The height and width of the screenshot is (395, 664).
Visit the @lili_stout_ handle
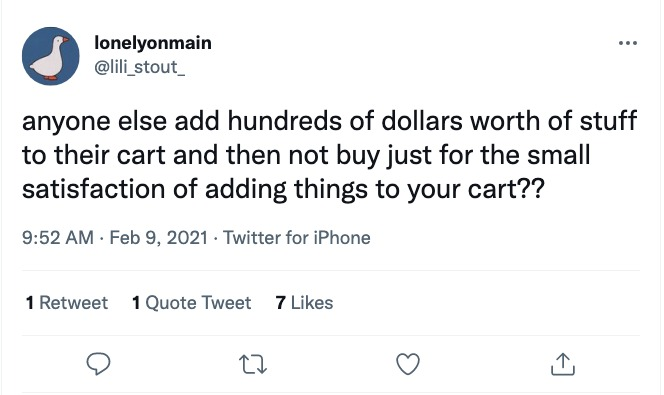139,67
